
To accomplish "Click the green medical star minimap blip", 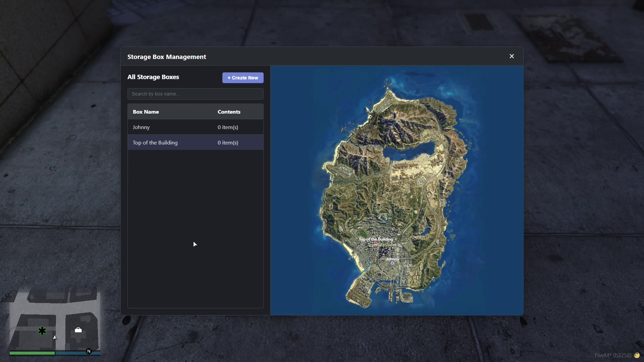I will 42,331.
